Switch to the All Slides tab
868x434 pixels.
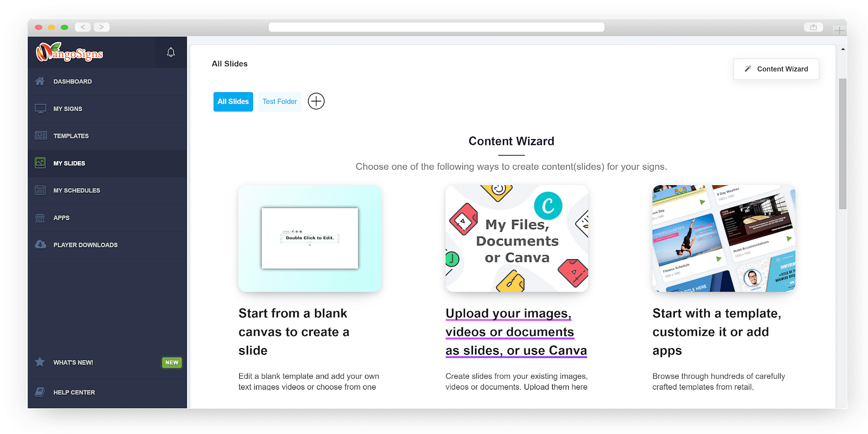233,102
